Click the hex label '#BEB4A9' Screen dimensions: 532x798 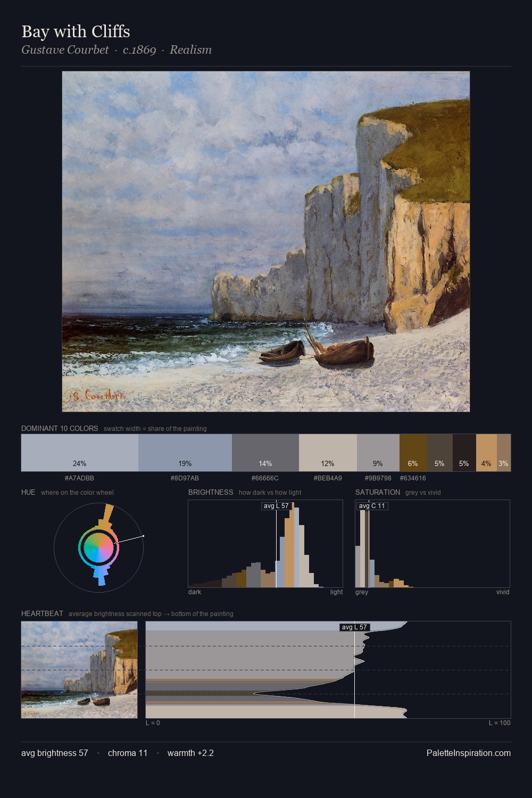tap(328, 478)
